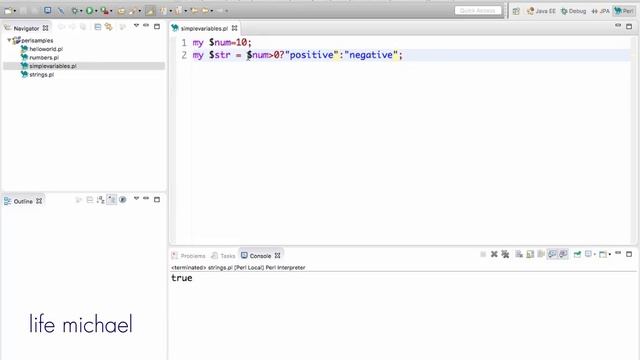
Task: Click Remove All Terminated Launches icon
Action: coord(505,254)
